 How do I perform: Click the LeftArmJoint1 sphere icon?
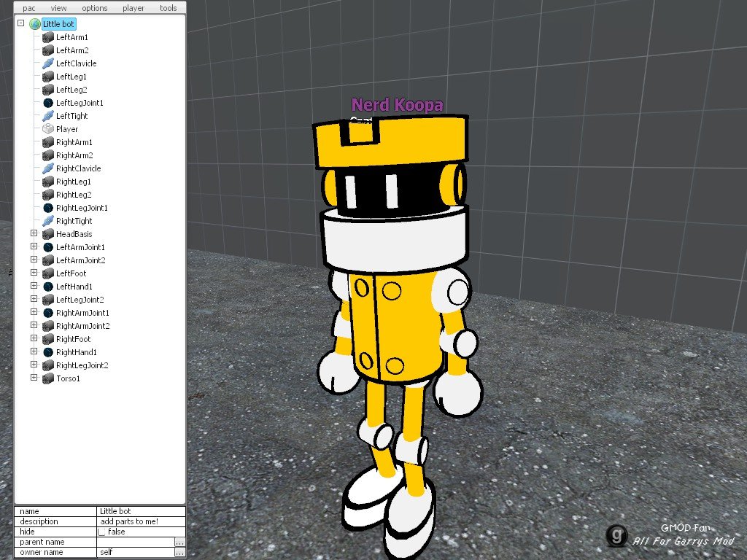(47, 247)
